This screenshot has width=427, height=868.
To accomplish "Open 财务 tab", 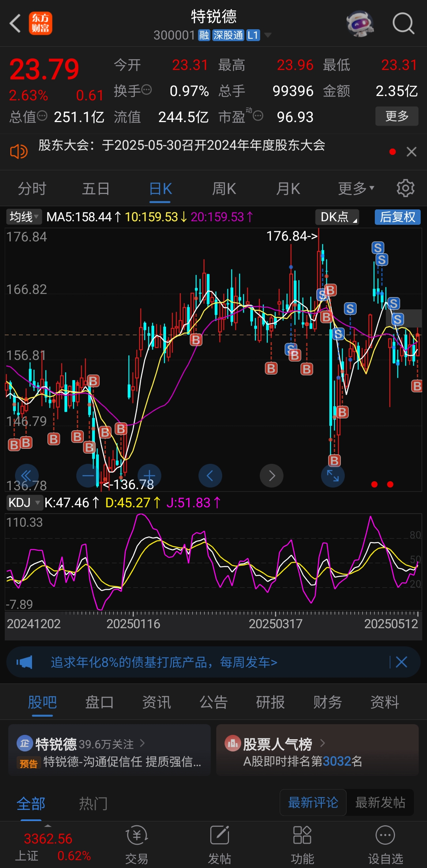I will tap(327, 702).
